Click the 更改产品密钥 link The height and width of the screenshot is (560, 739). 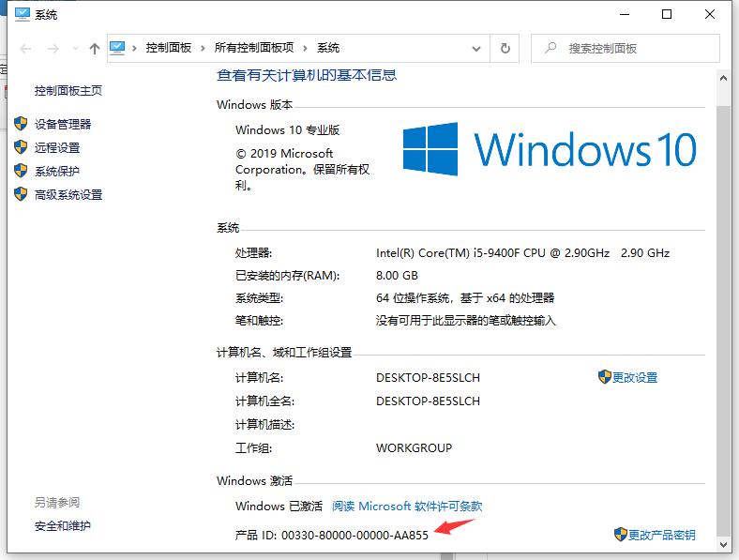click(x=661, y=535)
